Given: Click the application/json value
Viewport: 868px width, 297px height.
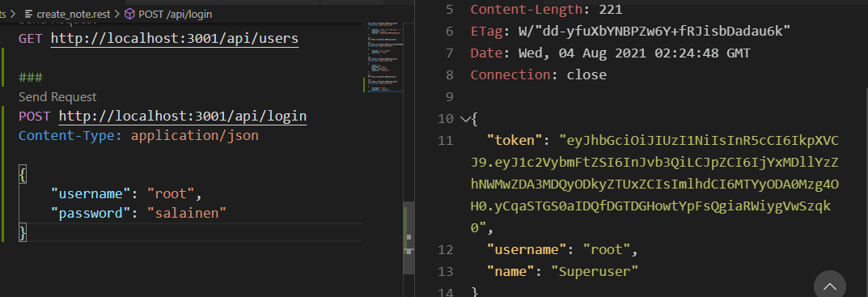Looking at the screenshot, I should (195, 136).
